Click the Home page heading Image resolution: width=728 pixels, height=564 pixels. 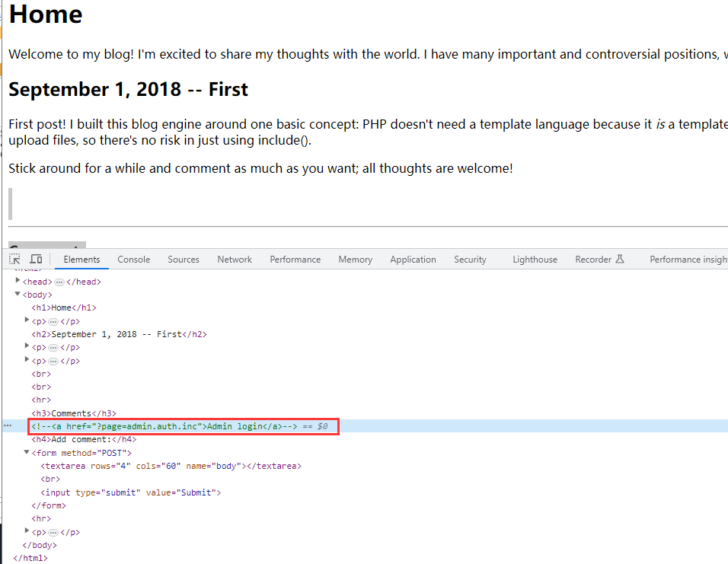[x=46, y=14]
